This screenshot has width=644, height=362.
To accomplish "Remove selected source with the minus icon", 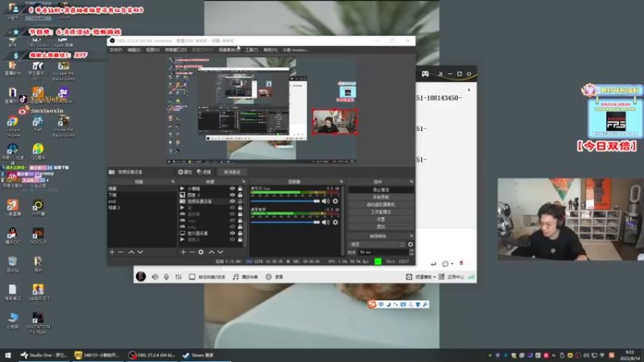I will pos(192,252).
